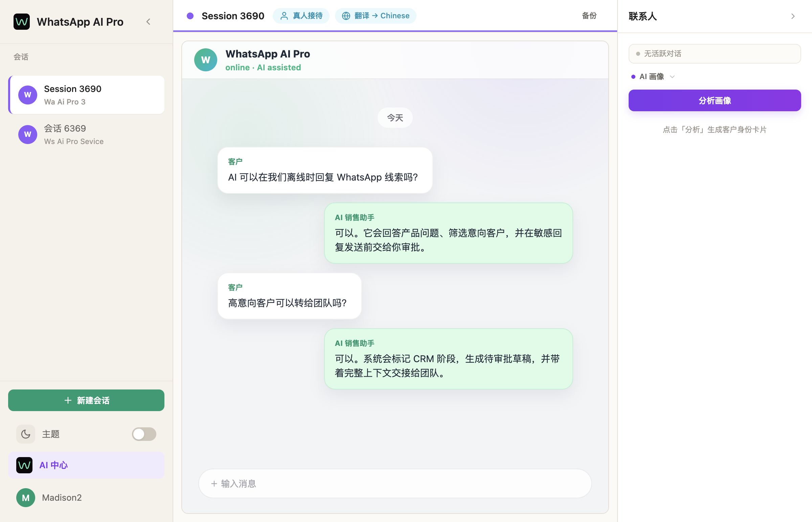Open the Madison2 user profile
The image size is (812, 522).
[x=87, y=498]
